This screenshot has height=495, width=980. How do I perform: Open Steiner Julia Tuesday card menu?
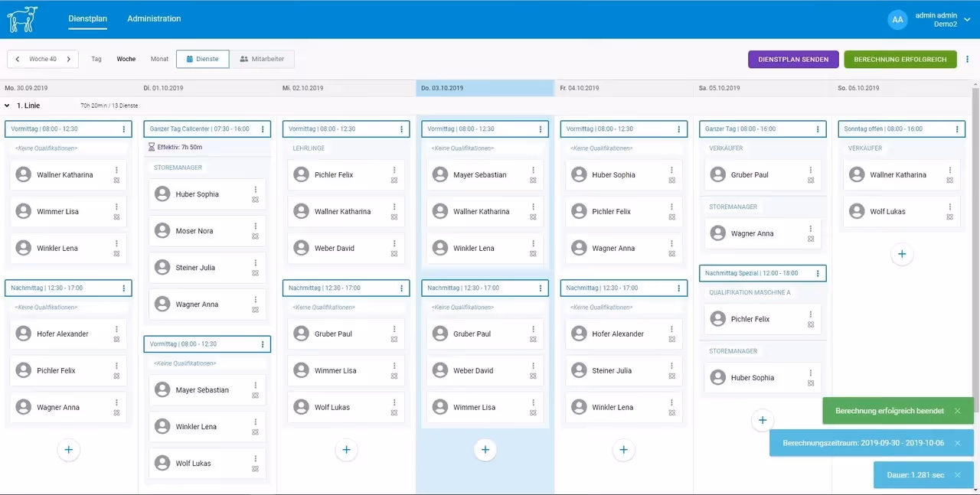click(255, 262)
